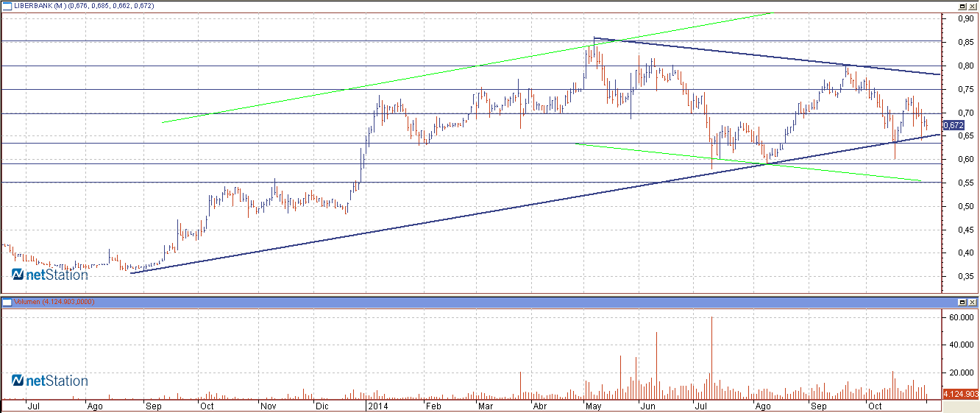The width and height of the screenshot is (980, 413).
Task: Click the Dic label on timeline
Action: tap(322, 406)
